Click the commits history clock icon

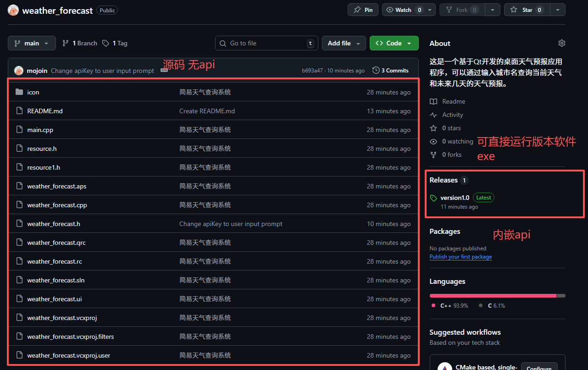[x=376, y=70]
